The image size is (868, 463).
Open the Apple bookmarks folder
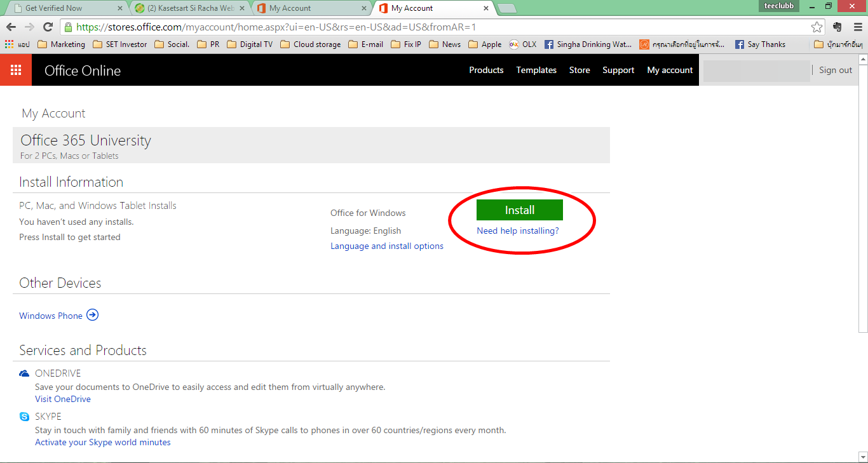[485, 44]
